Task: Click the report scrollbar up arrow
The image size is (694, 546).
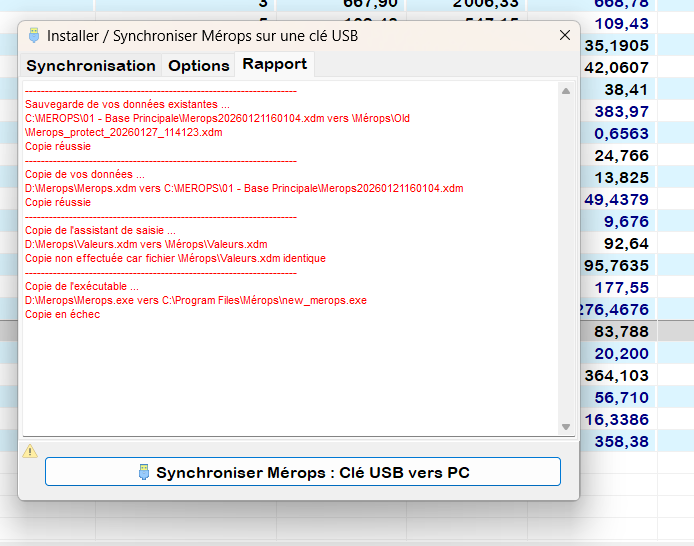Action: (x=566, y=91)
